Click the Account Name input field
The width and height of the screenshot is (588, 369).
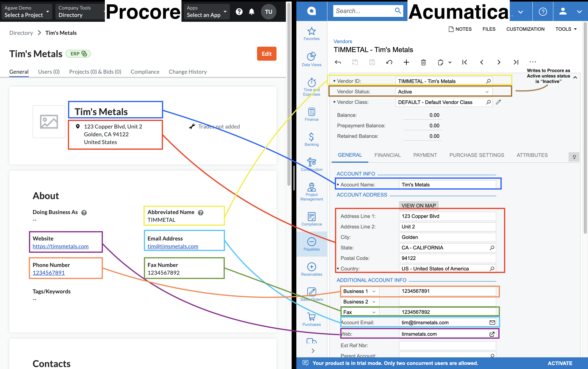tap(447, 185)
